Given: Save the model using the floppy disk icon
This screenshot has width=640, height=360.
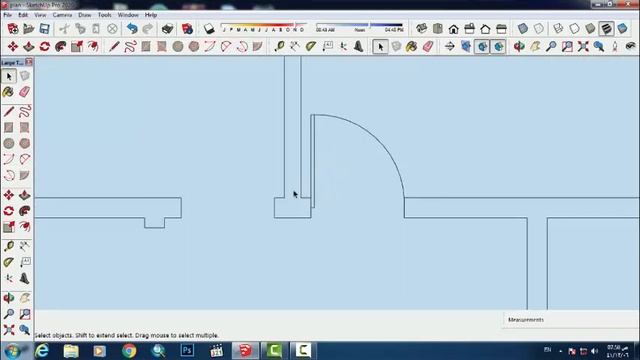Looking at the screenshot, I should coord(44,29).
